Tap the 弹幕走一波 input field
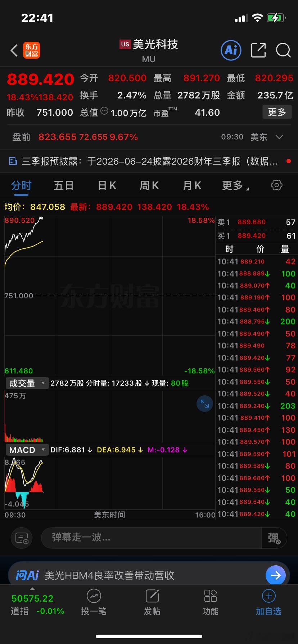Screen dimensions: 298x644 151,538
